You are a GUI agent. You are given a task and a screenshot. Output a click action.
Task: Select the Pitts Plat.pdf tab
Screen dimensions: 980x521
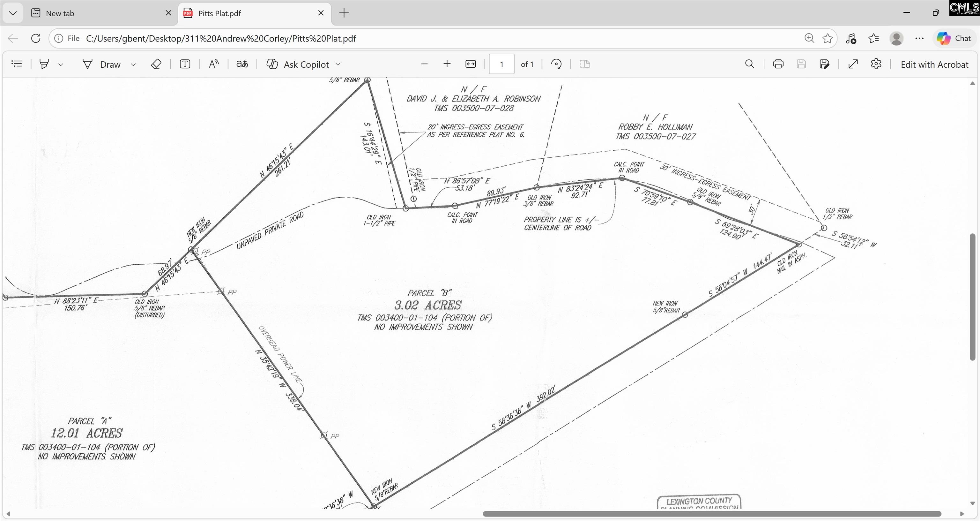254,13
